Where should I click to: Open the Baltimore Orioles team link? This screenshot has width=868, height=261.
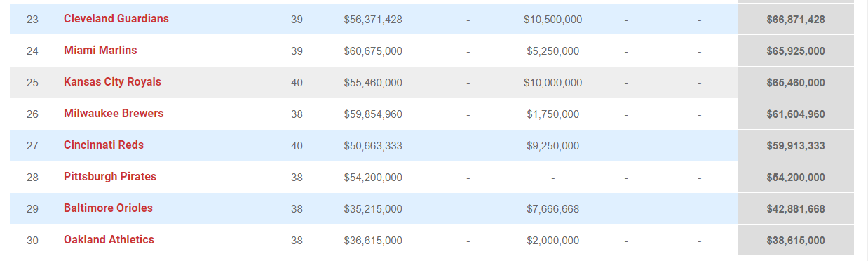coord(108,208)
